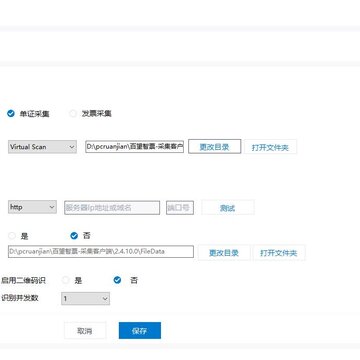Select 否 for 启用二维码识
This screenshot has height=360, width=360.
[117, 280]
